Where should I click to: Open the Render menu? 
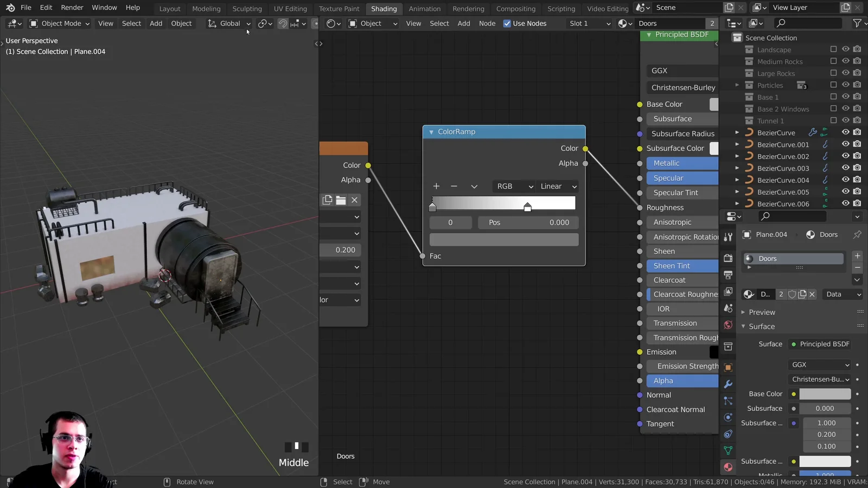[72, 8]
